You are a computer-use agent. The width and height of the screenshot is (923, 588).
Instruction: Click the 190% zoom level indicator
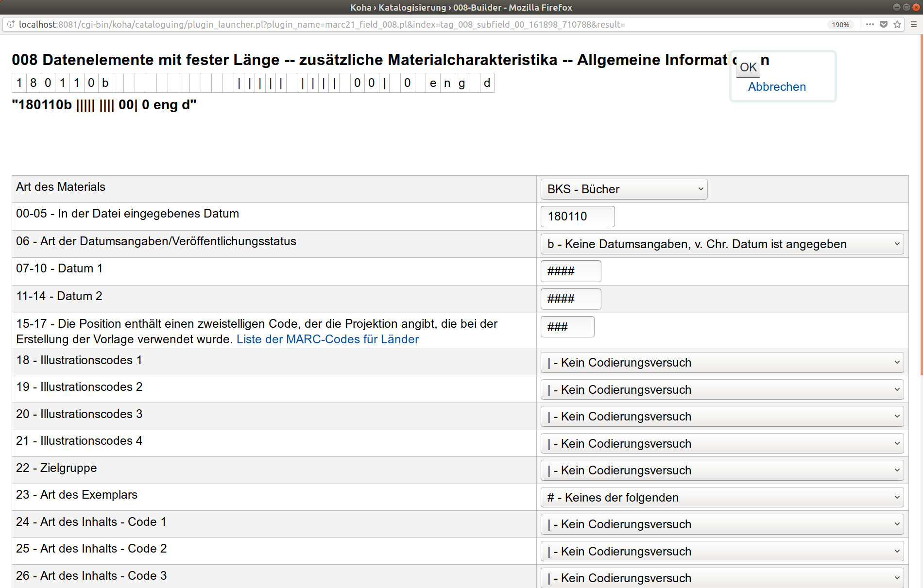coord(840,25)
